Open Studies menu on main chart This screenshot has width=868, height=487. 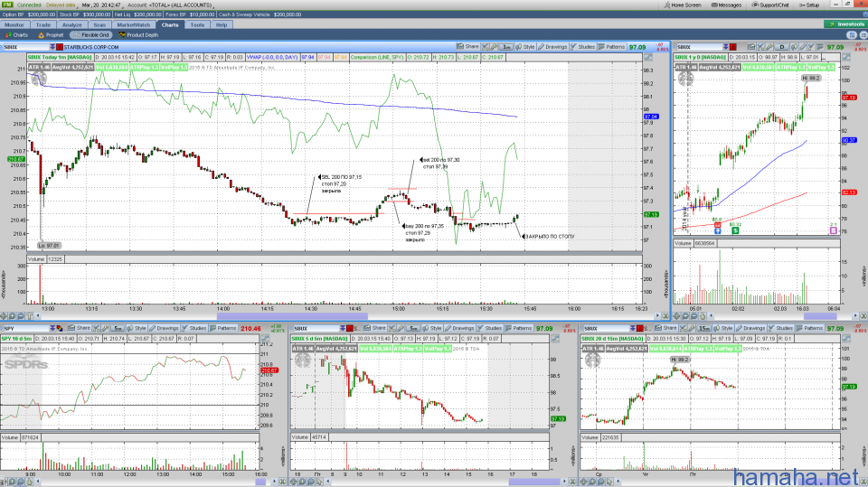coord(582,47)
